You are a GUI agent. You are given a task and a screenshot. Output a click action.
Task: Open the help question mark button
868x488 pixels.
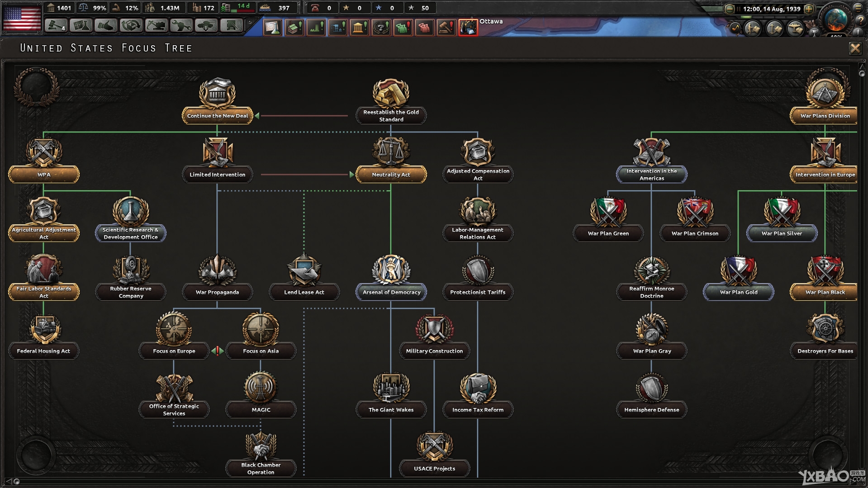860,20
